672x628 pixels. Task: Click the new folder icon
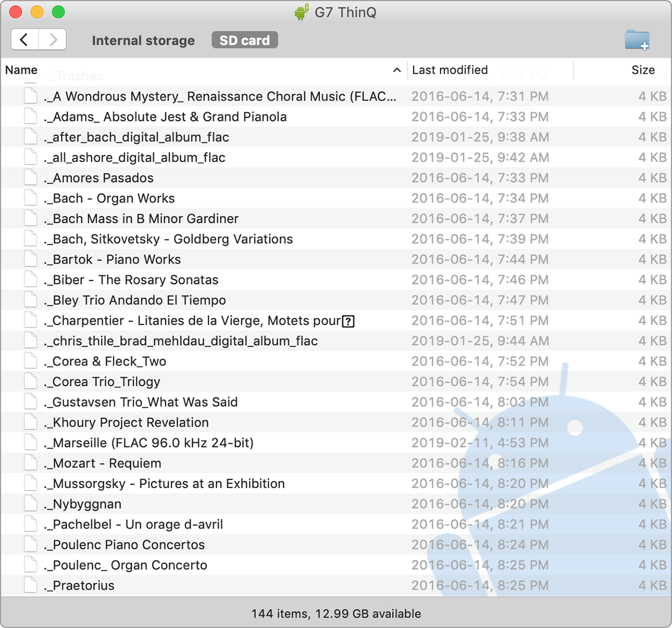point(637,40)
